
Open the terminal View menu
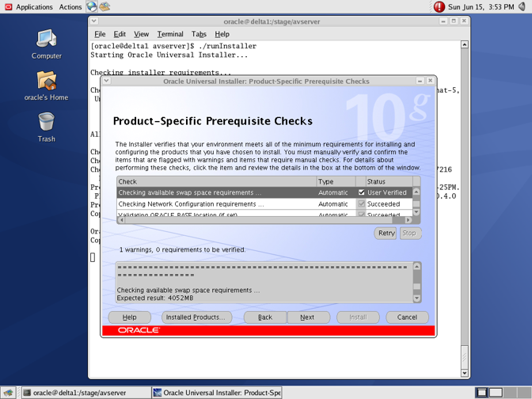(x=141, y=34)
